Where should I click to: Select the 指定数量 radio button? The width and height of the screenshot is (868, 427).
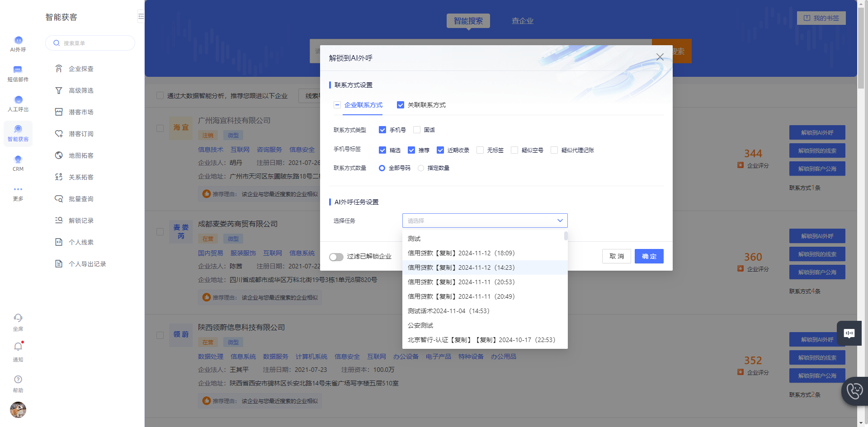[x=421, y=168]
